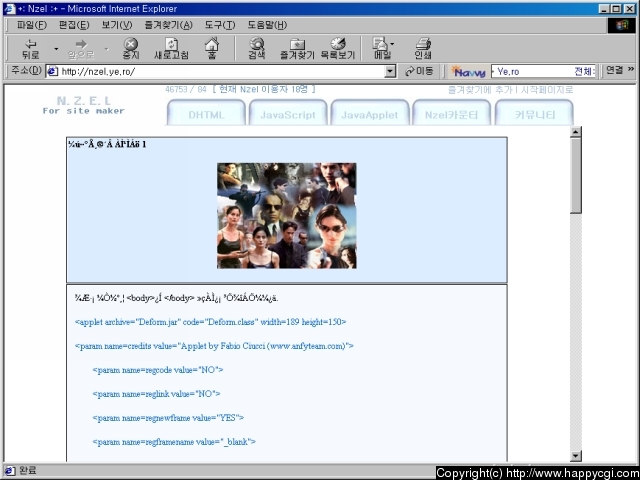Click the Matrix collage applet image
This screenshot has width=640, height=480.
coord(287,216)
